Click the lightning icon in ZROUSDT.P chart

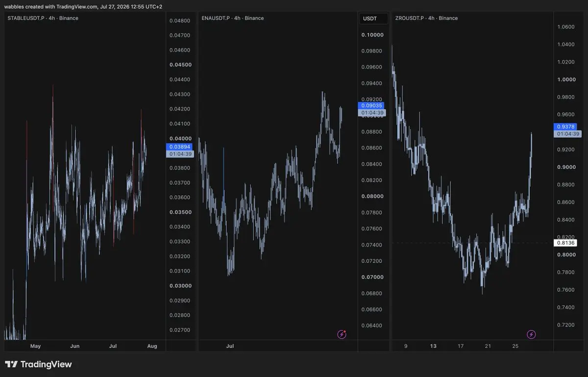coord(531,334)
